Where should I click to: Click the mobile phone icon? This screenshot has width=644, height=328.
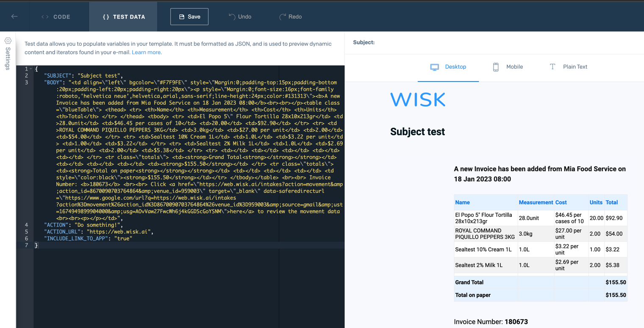coord(496,67)
